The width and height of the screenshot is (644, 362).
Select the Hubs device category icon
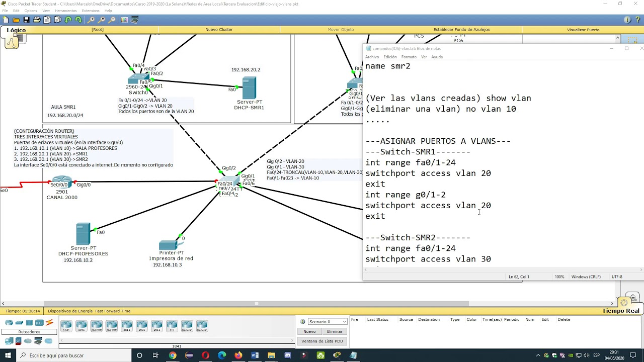coord(29,323)
